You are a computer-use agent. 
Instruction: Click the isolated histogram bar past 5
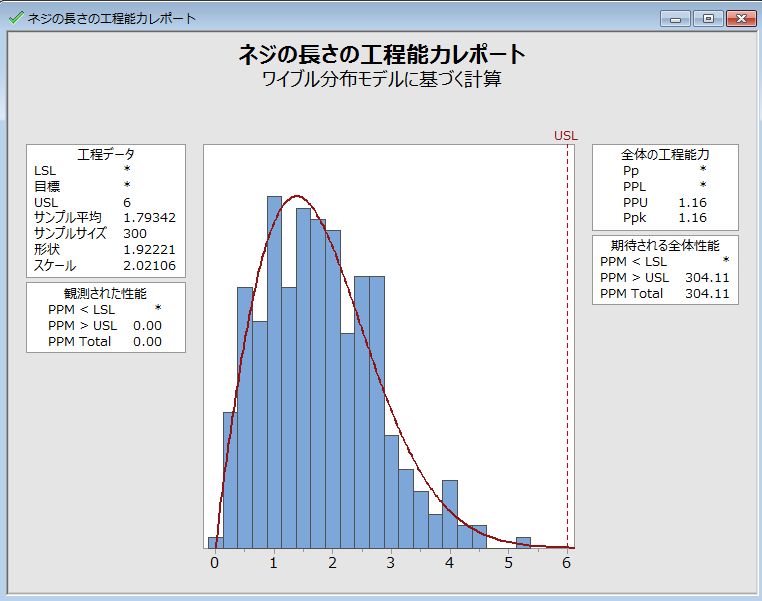(523, 543)
